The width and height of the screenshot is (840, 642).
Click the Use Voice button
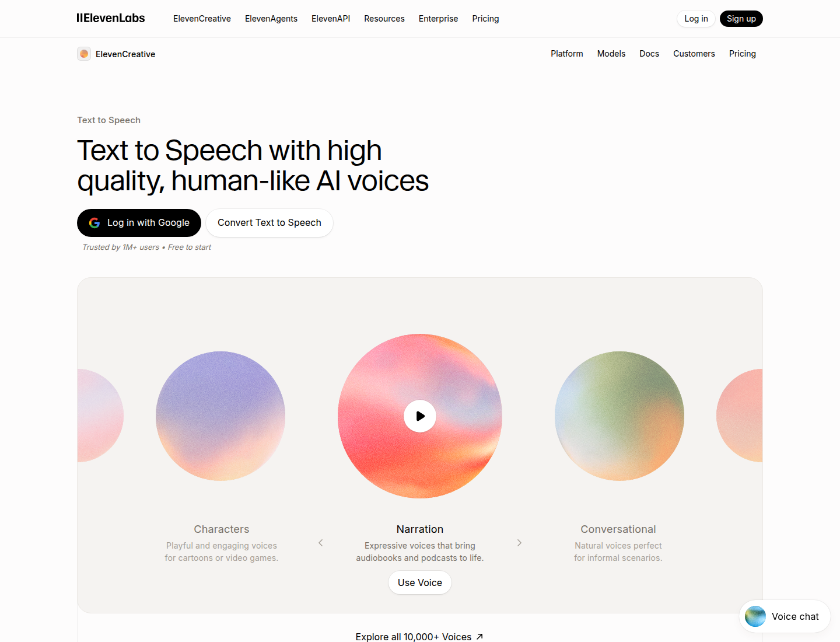pos(420,582)
